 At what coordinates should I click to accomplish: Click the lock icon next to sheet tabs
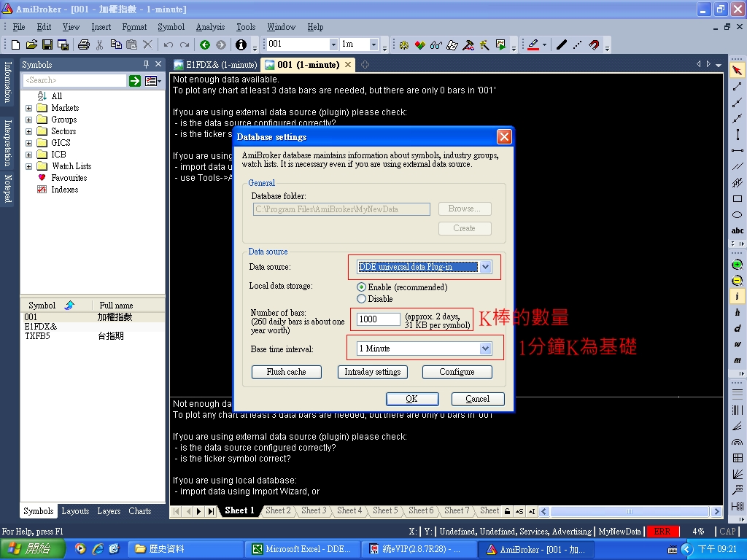[508, 511]
